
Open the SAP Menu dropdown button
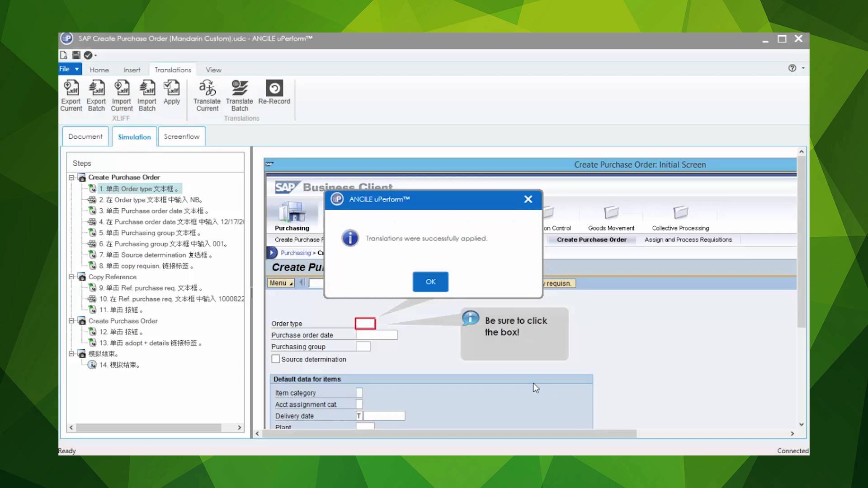pos(281,283)
